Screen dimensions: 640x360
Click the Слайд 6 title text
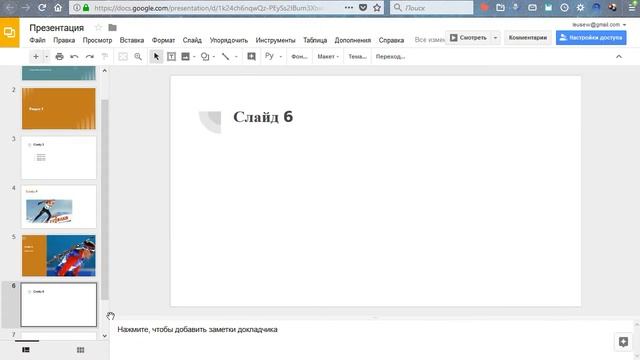263,117
